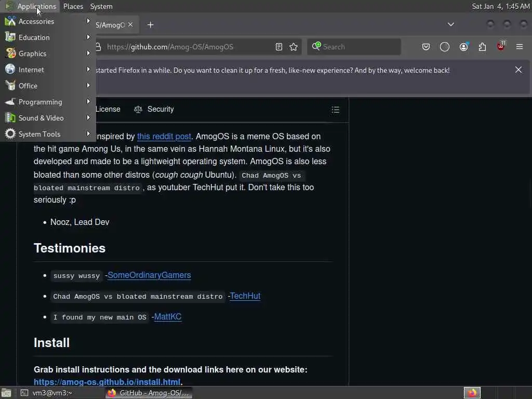Click the Office category icon
532x399 pixels.
[x=10, y=86]
